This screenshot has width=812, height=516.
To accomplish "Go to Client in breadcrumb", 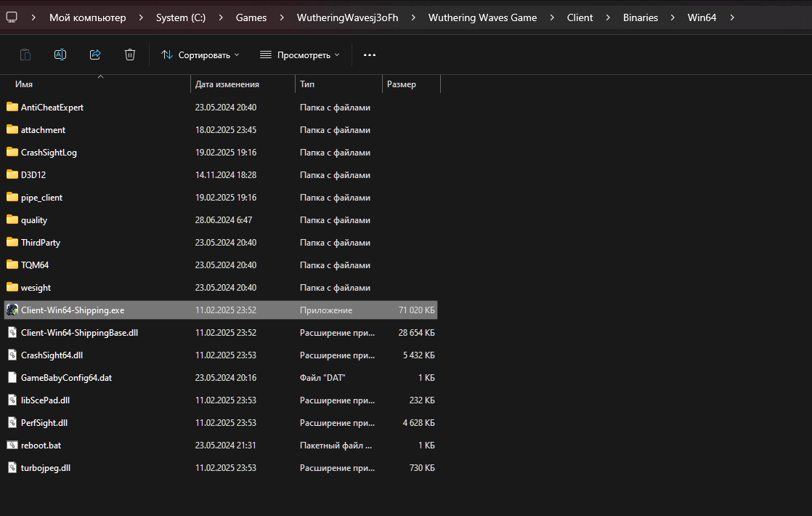I will tap(580, 17).
